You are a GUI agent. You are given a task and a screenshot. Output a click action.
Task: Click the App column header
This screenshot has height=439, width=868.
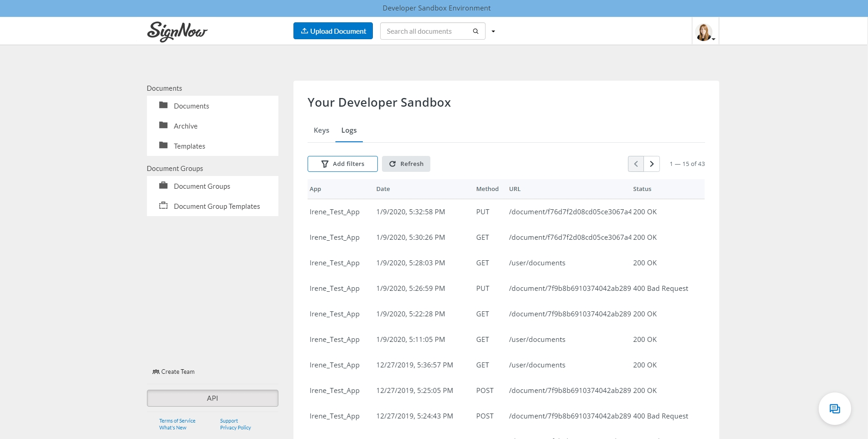(x=315, y=189)
